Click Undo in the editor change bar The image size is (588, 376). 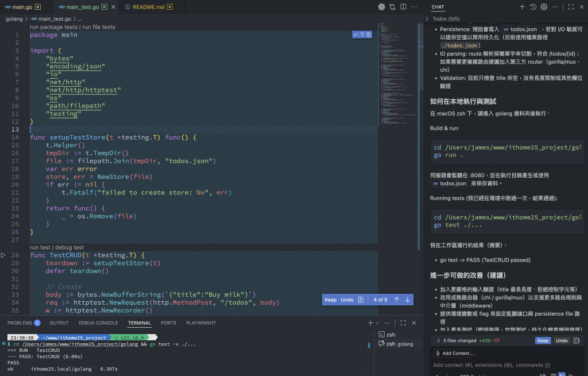(x=347, y=300)
